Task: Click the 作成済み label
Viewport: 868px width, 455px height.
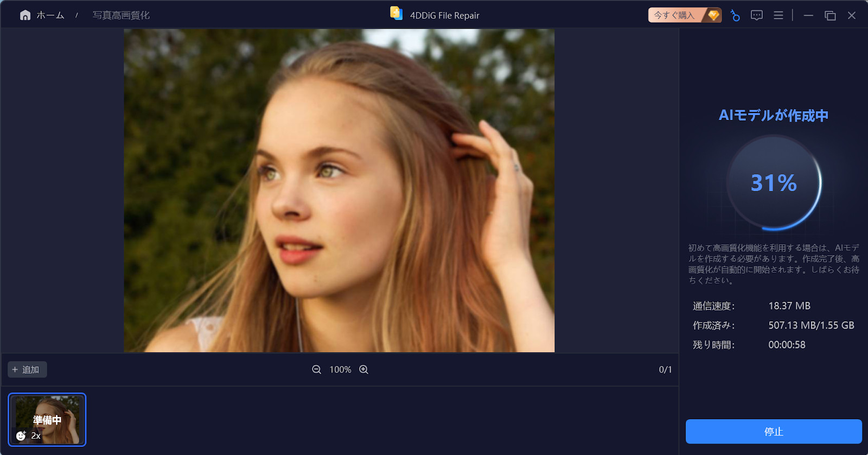Action: [x=713, y=326]
